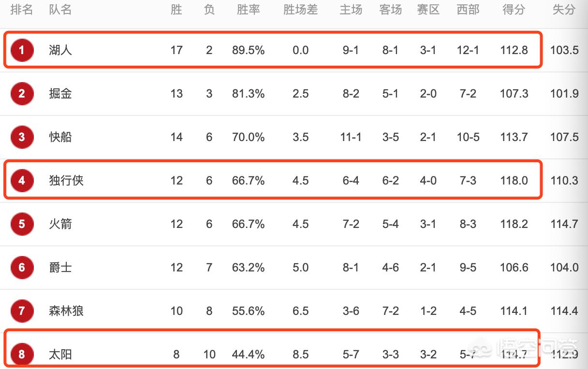Open the 掘金 team link
Viewport: 588px width, 369px height.
tap(60, 93)
